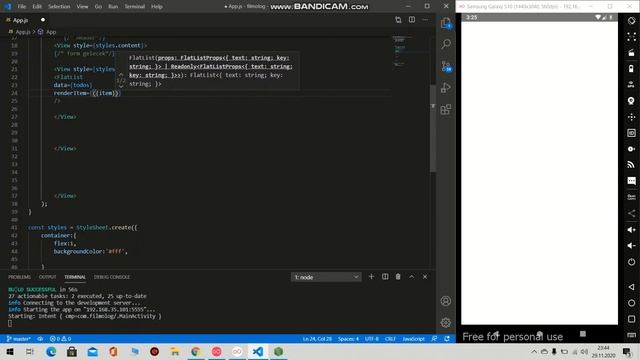Click Visual Studio Code taskbar icon
The width and height of the screenshot is (640, 360).
coord(258,351)
